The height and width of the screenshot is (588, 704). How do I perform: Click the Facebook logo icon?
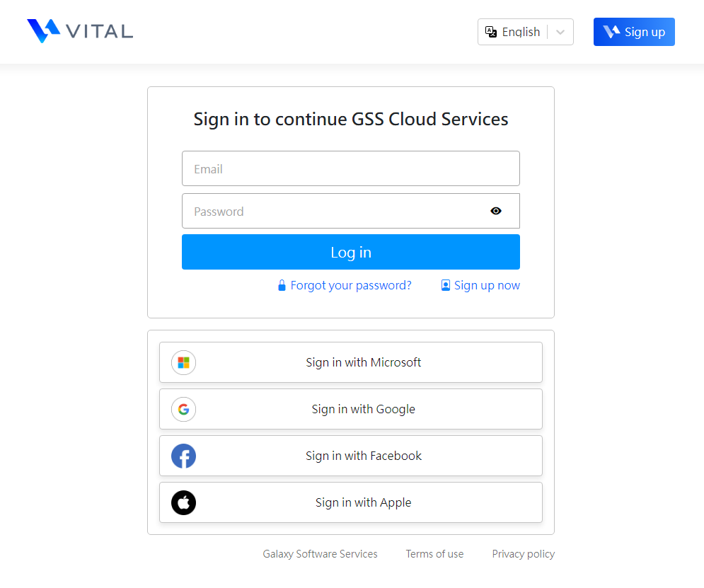coord(184,456)
